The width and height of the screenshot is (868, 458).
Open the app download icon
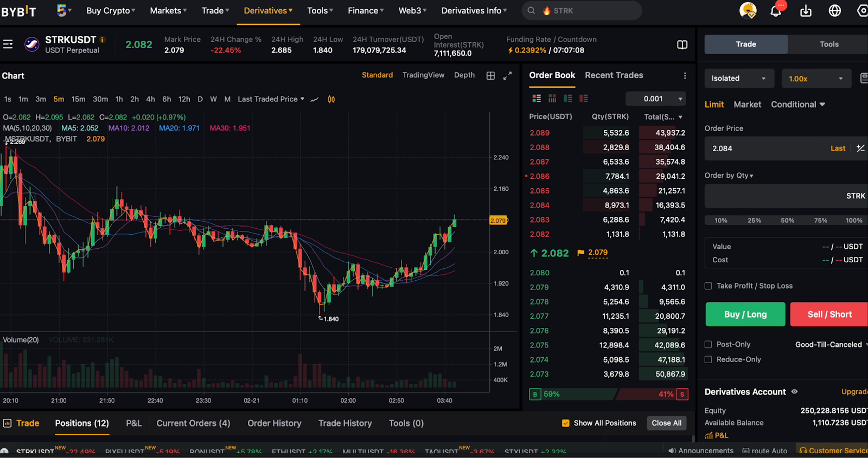click(806, 11)
